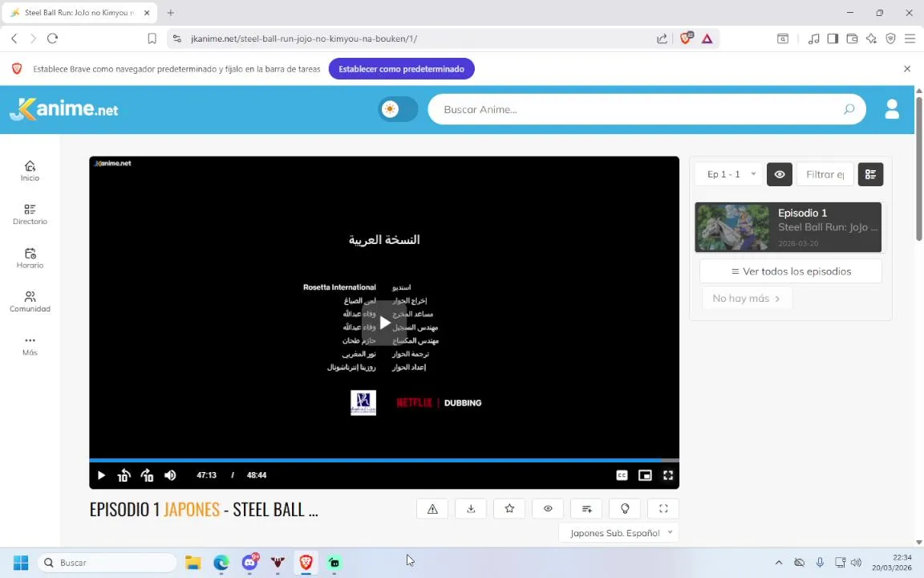Click the No hay más button
Viewport: 924px width, 578px height.
coord(747,299)
